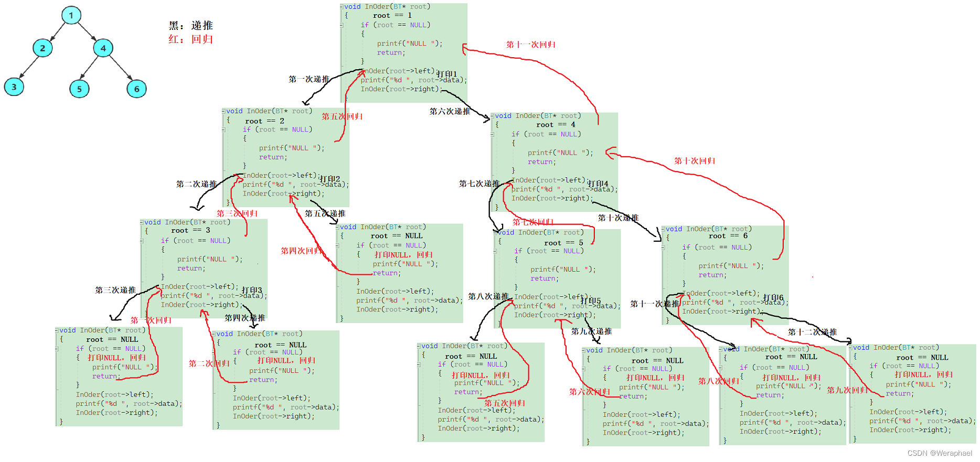Collapse the if block in root == 4 code
The height and width of the screenshot is (462, 980).
pyautogui.click(x=492, y=134)
